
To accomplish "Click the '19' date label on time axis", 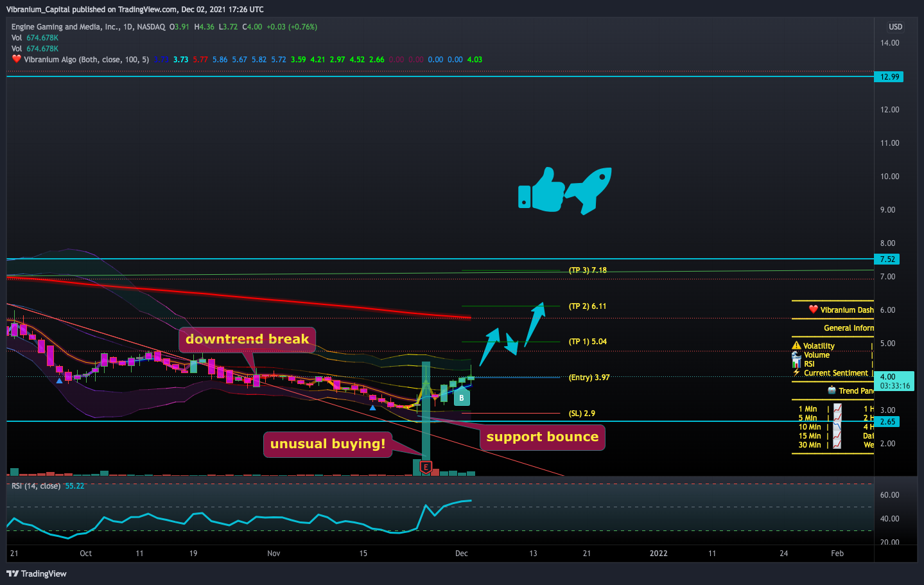I will (193, 554).
